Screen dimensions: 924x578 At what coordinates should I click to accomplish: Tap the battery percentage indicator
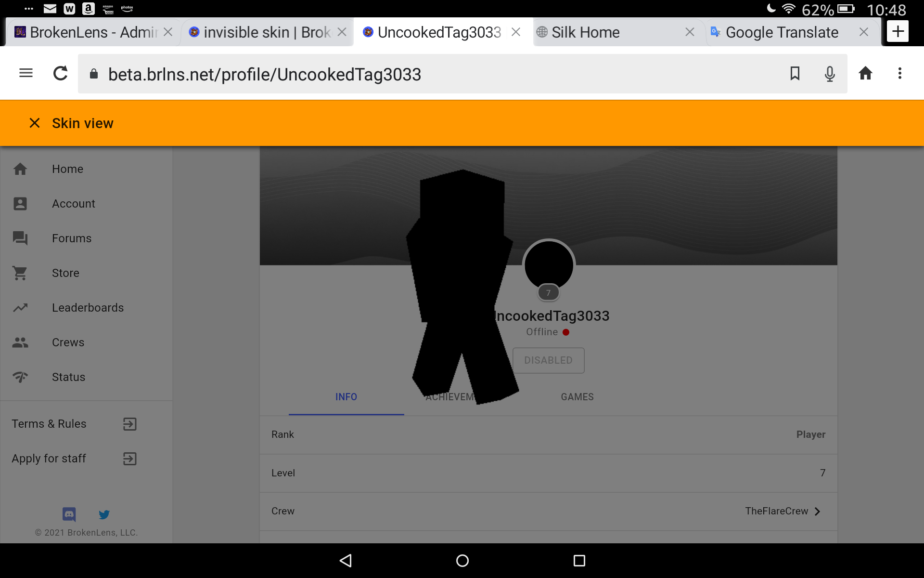(x=818, y=10)
